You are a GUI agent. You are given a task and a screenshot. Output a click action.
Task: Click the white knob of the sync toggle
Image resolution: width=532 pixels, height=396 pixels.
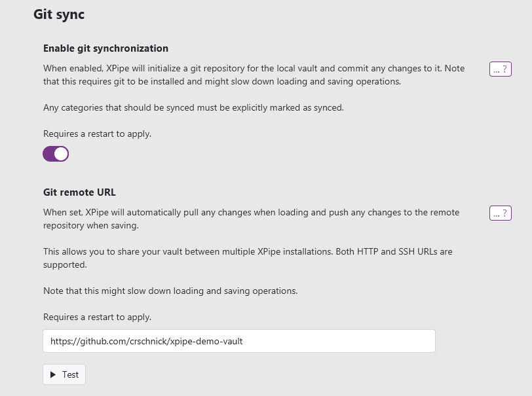[61, 154]
